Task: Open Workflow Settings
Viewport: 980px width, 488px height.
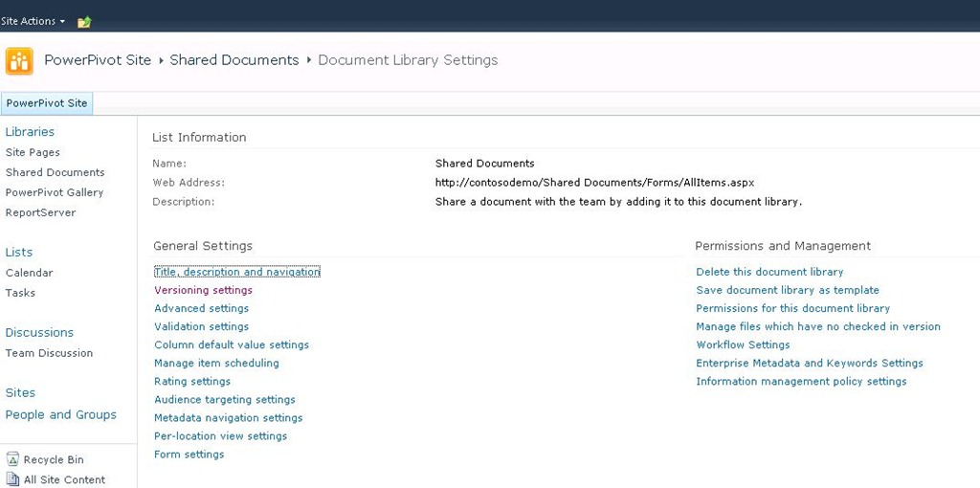Action: click(x=743, y=344)
